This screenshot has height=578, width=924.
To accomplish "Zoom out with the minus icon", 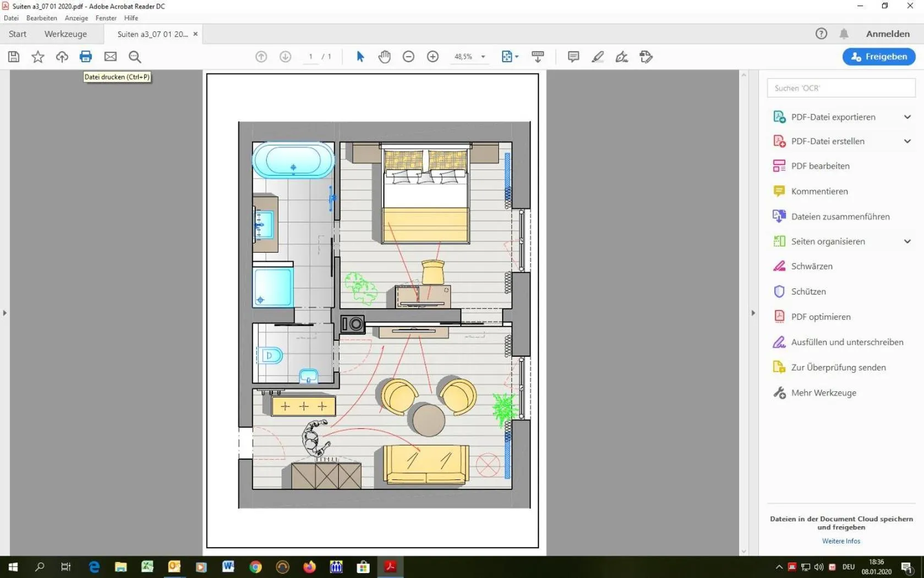I will [x=408, y=57].
